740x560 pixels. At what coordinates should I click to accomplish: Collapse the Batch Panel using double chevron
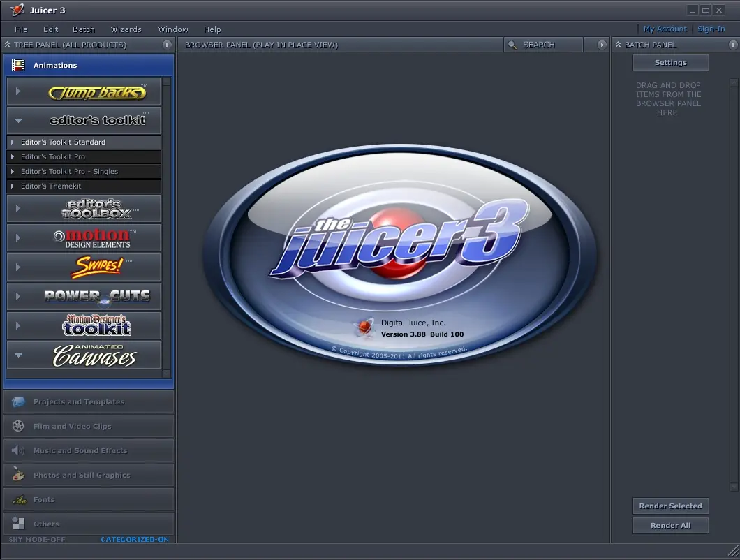[x=618, y=45]
